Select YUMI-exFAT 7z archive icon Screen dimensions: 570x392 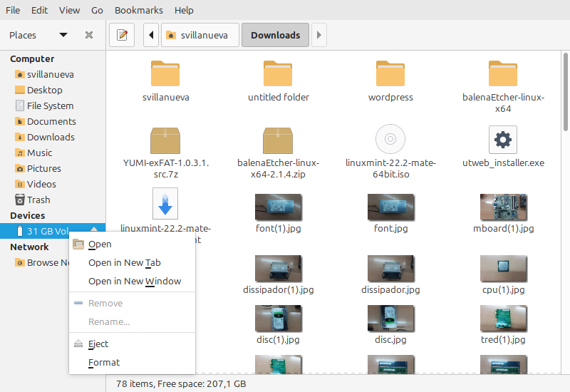(x=165, y=140)
